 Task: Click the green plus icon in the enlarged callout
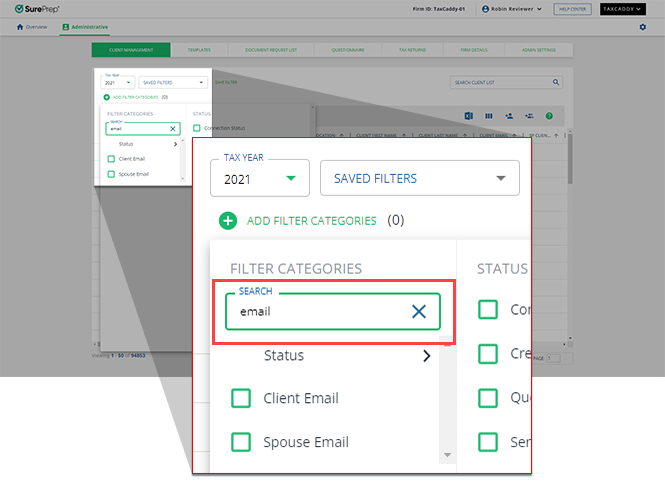(228, 221)
